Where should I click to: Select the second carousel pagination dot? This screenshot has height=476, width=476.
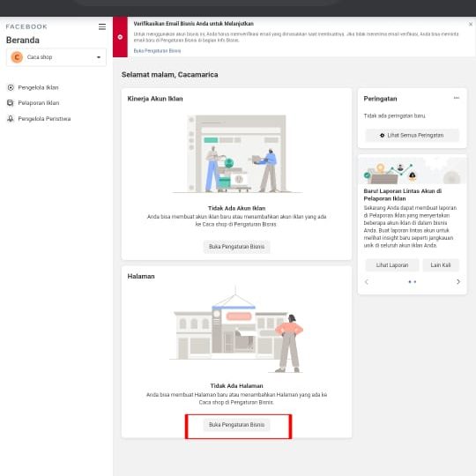[x=415, y=282]
